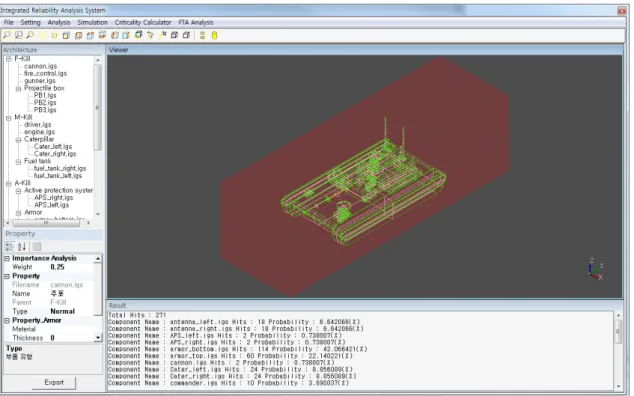The image size is (634, 396).
Task: Click the second gray wireframe cube icon
Action: 186,36
